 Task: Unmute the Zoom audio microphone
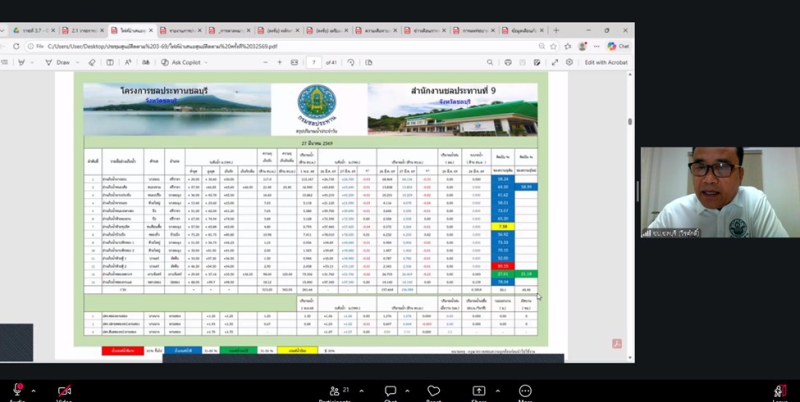(17, 390)
